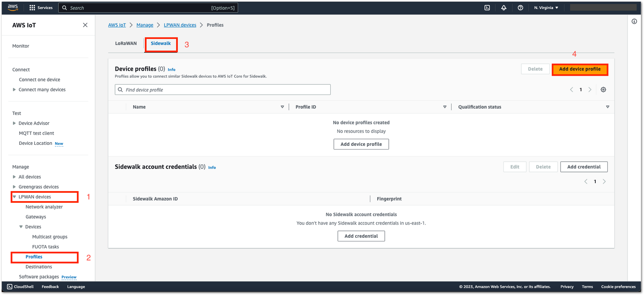Click the CloudShell icon in footer
Screen dimensions: 644x295
tap(10, 287)
